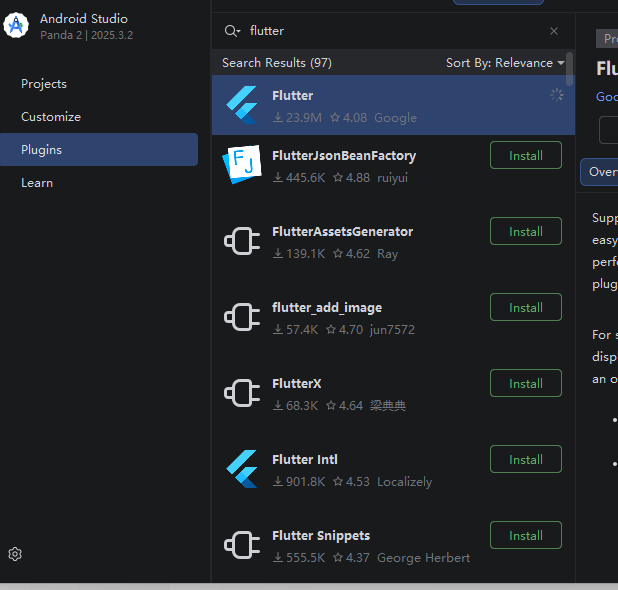Click the FlutterAssetsGenerator plug icon
Viewport: 618px width, 590px height.
pyautogui.click(x=242, y=241)
